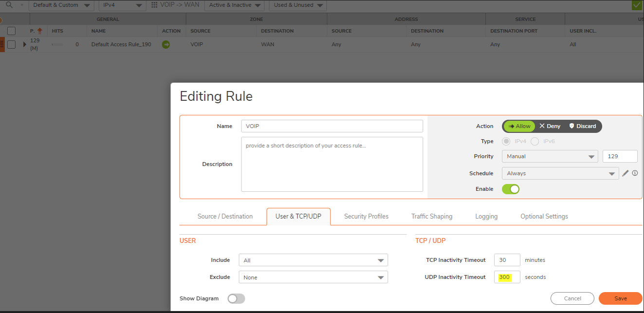Click the Description text area

(x=332, y=164)
